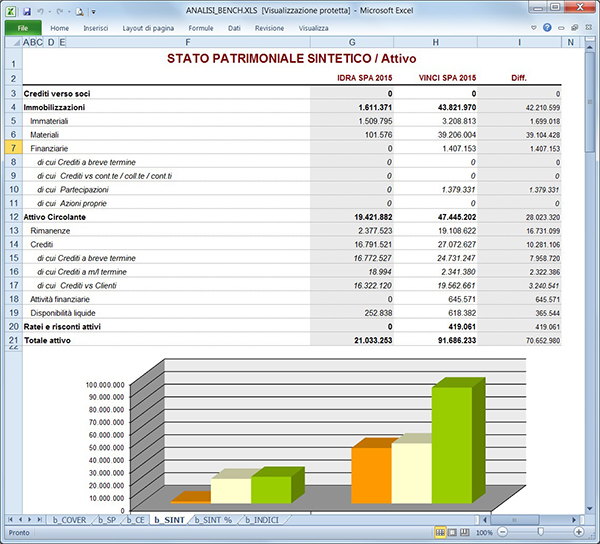Switch to the b_COVER sheet tab
Viewport: 600px width, 544px height.
tap(69, 520)
